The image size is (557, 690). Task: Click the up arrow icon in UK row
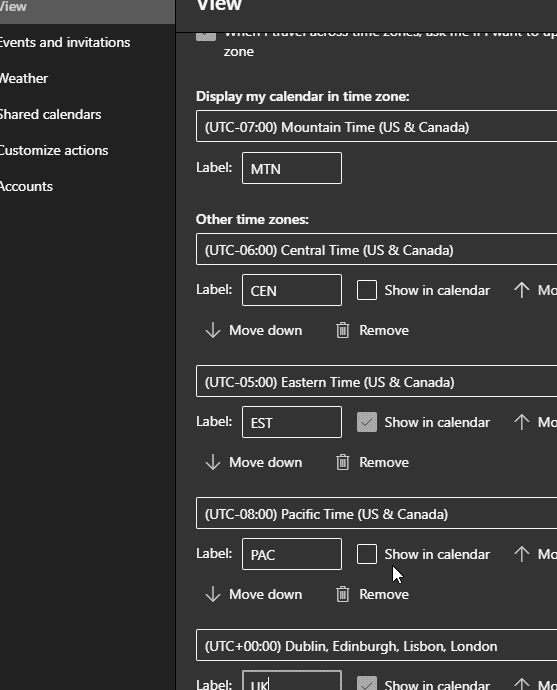522,683
